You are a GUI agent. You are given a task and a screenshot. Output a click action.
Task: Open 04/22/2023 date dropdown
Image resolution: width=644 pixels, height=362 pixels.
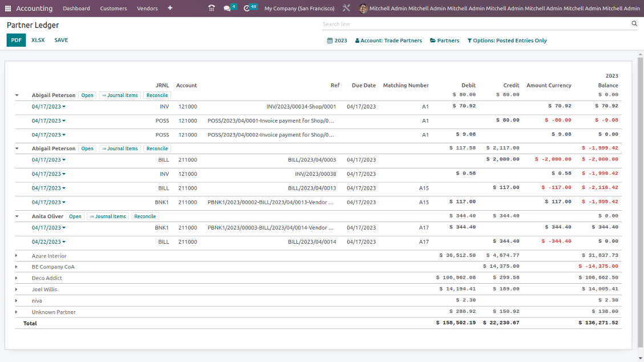point(48,242)
